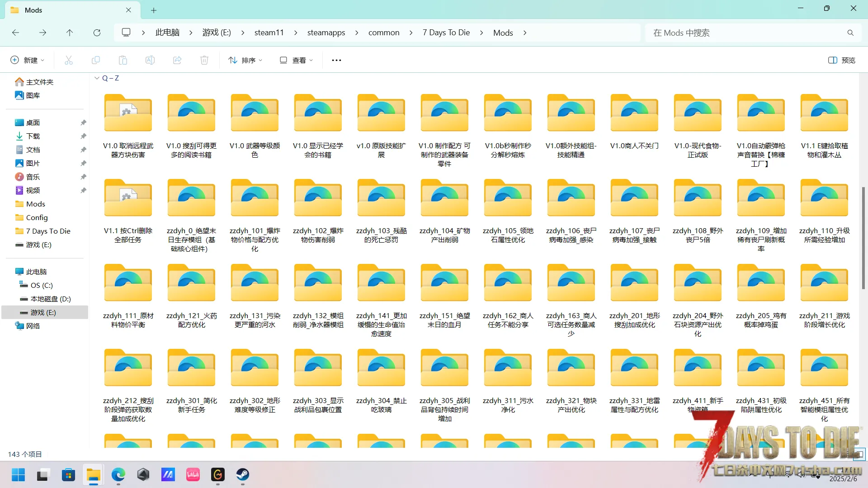Open the See more three-dots menu
Screen dimensions: 868x488
[x=336, y=60]
